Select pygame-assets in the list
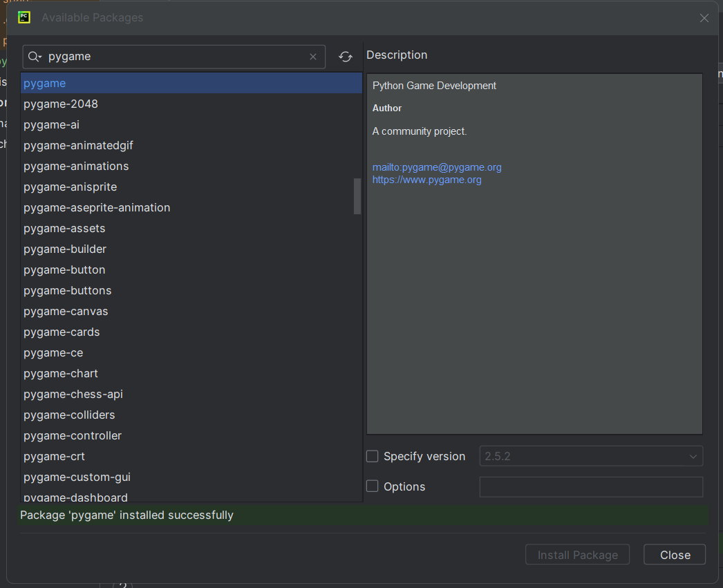This screenshot has height=588, width=723. point(191,229)
